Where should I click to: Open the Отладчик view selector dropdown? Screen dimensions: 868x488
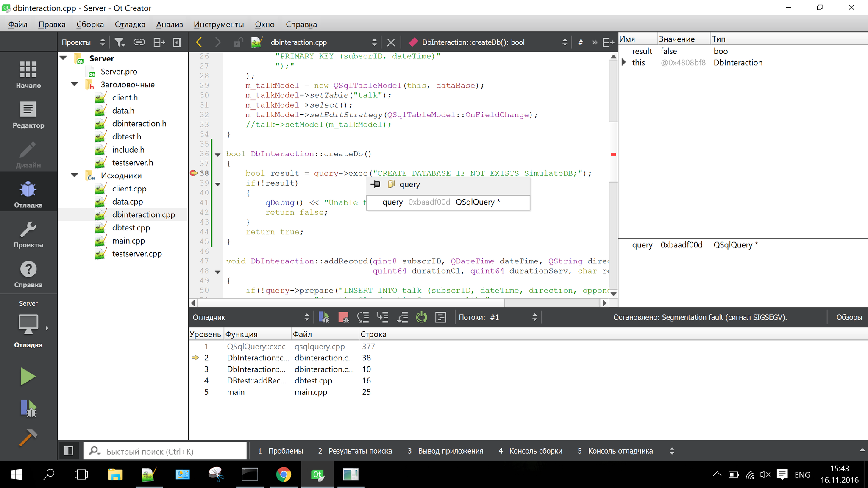[251, 317]
